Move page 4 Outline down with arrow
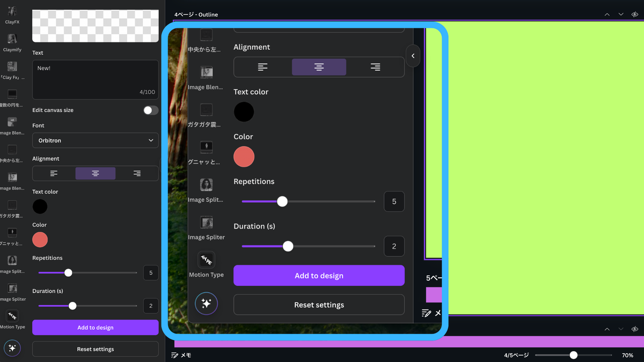The image size is (644, 362). (621, 14)
